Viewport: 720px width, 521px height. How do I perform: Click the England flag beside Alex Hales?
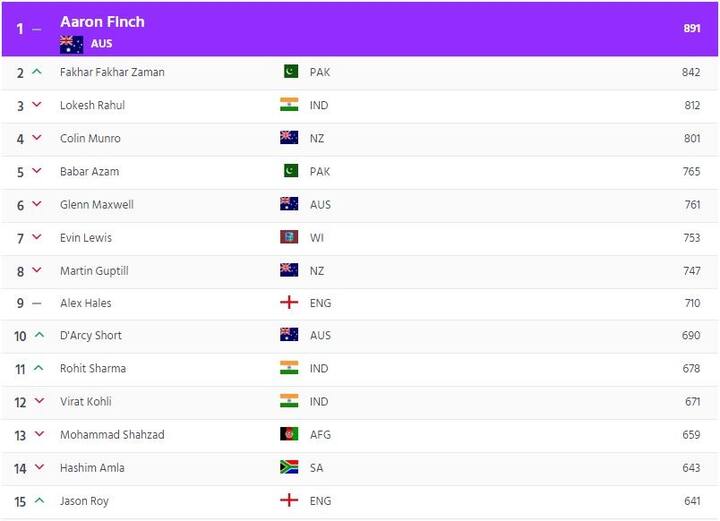pyautogui.click(x=290, y=303)
